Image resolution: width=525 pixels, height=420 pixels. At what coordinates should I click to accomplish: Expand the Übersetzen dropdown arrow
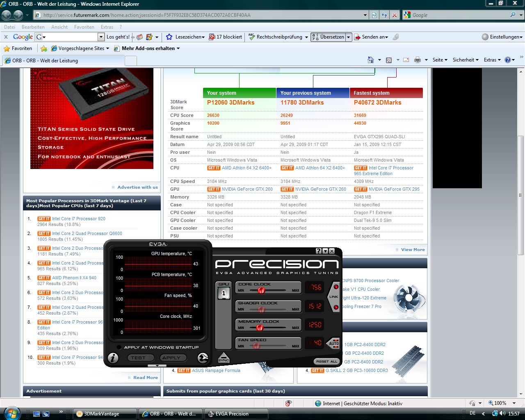click(349, 37)
